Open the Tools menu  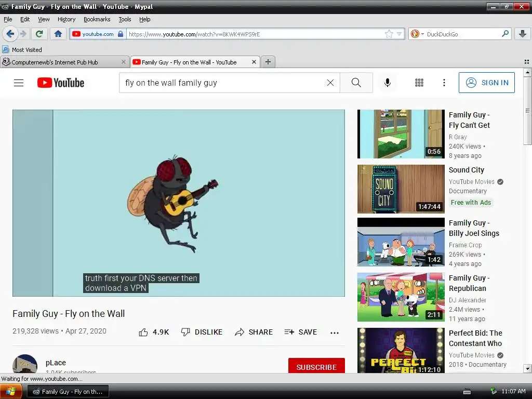125,19
